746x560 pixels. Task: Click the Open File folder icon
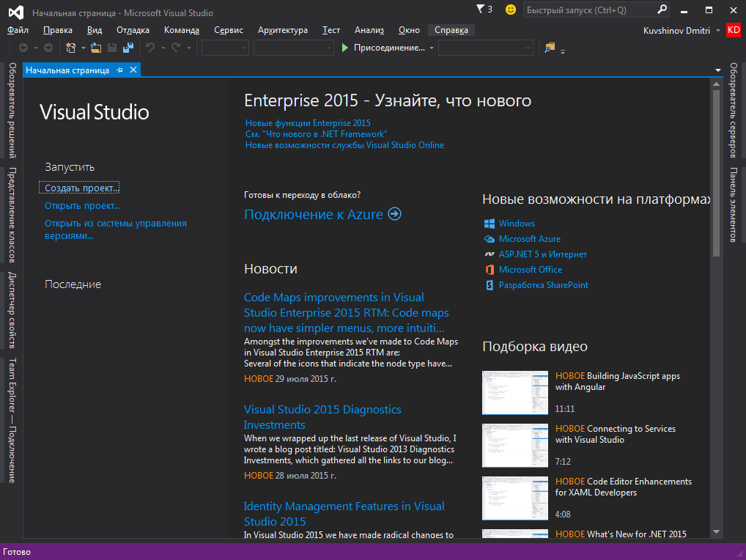[95, 48]
